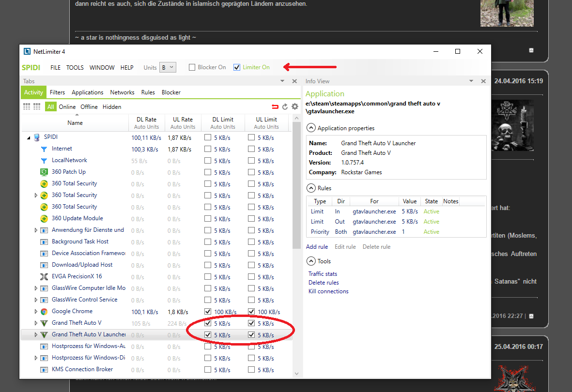Expand the Grand Theft Auto V tree node
The height and width of the screenshot is (392, 572).
coord(36,323)
